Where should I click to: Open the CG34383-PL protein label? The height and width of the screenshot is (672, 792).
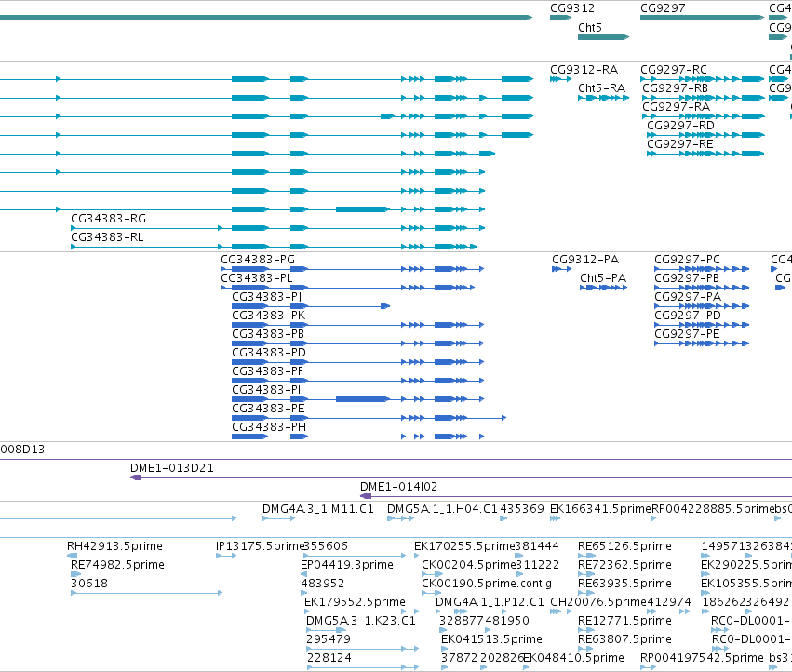coord(257,278)
